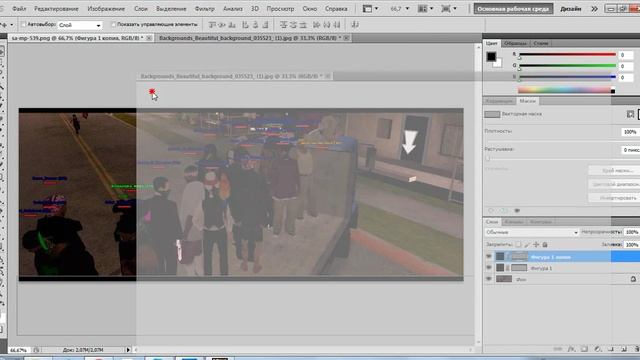Click the blue B channel slider
Image resolution: width=640 pixels, height=360 pixels.
point(567,77)
